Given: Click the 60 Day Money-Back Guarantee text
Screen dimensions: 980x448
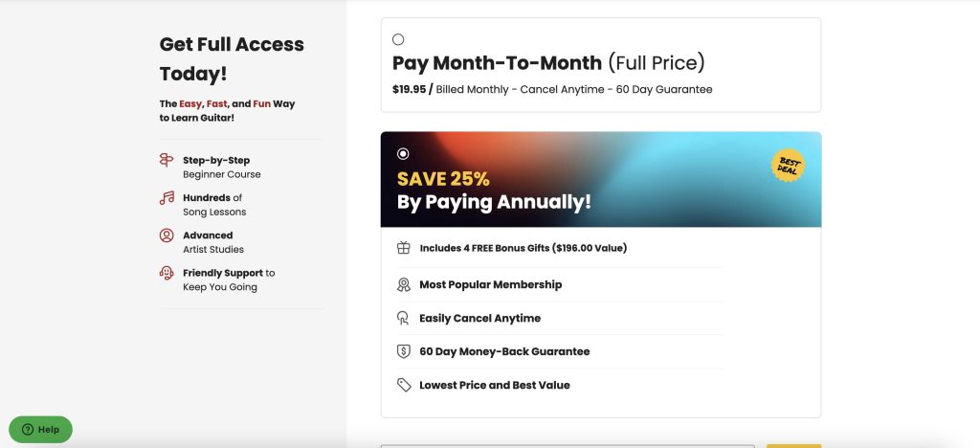Looking at the screenshot, I should [x=504, y=351].
